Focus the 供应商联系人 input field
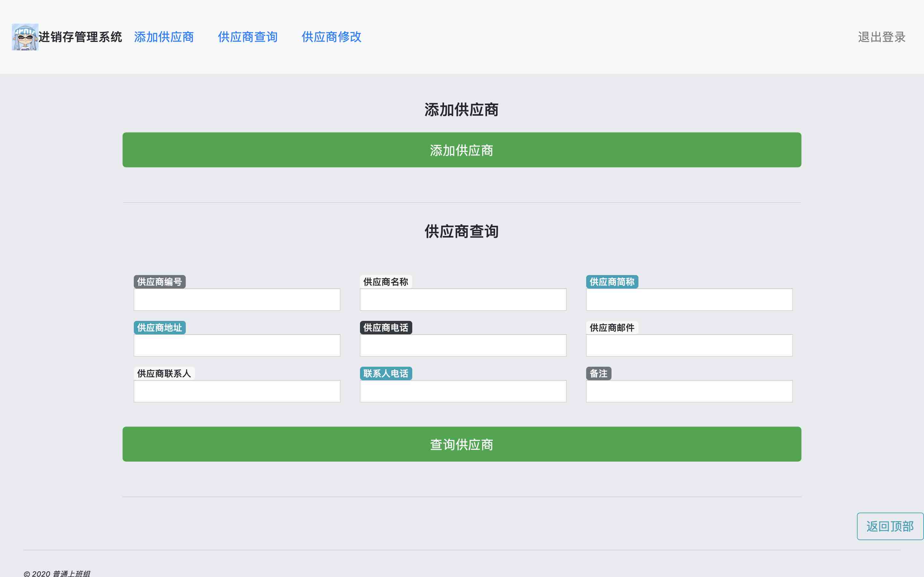The width and height of the screenshot is (924, 577). pos(237,391)
